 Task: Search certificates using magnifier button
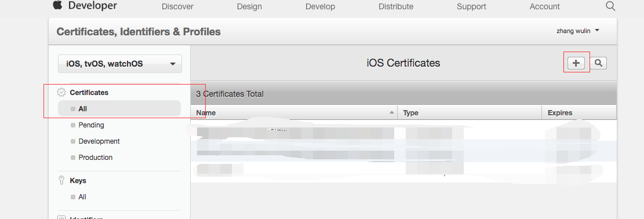click(598, 63)
